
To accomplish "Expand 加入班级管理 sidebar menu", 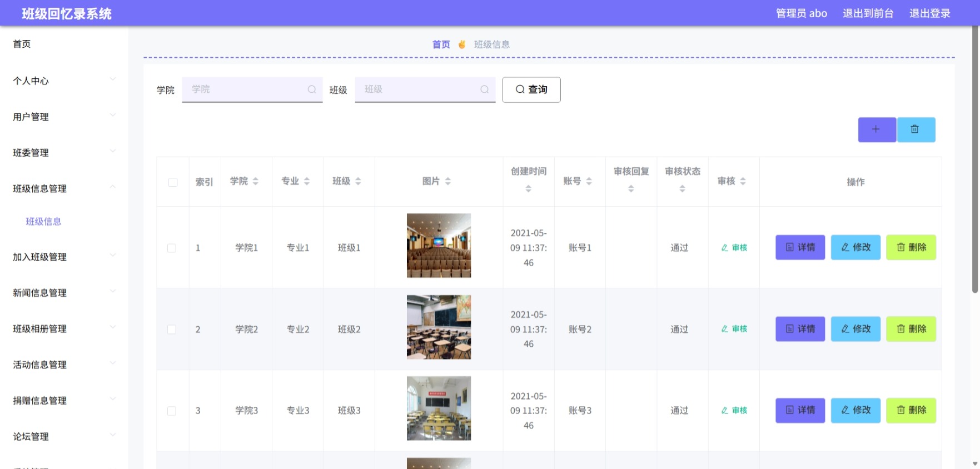I will pos(64,257).
